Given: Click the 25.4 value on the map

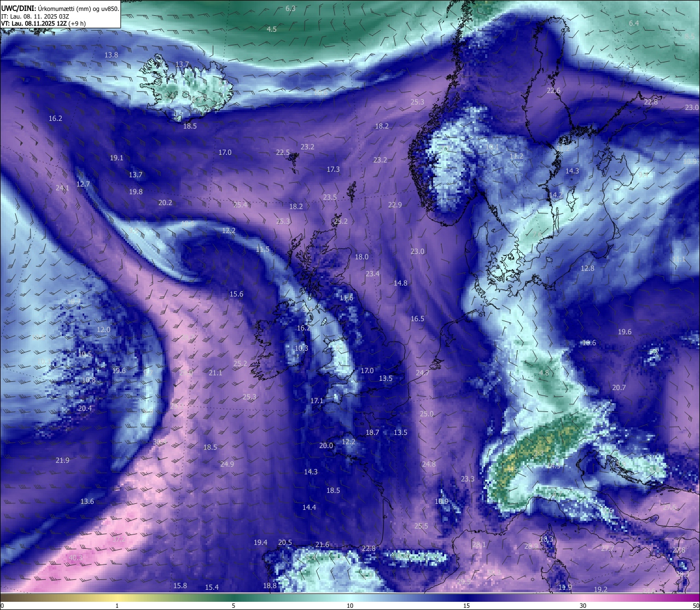Looking at the screenshot, I should click(240, 205).
